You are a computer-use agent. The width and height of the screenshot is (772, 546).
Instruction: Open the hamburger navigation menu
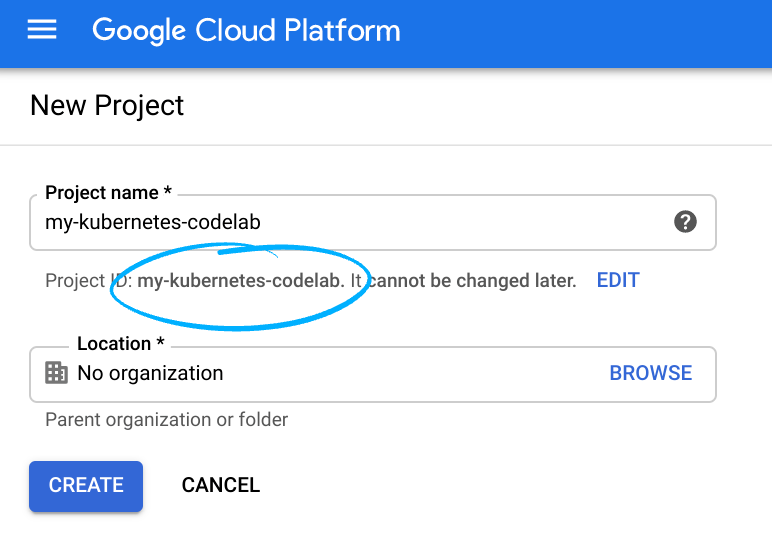point(42,30)
